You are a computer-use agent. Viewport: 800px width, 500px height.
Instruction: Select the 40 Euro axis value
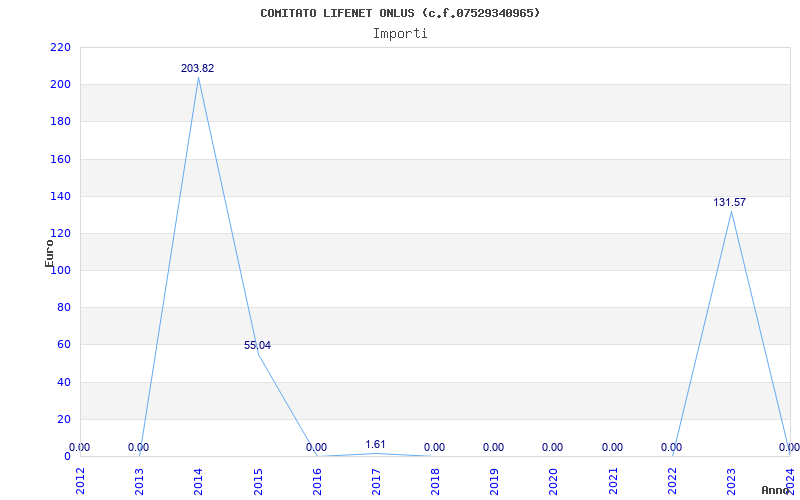pos(63,382)
